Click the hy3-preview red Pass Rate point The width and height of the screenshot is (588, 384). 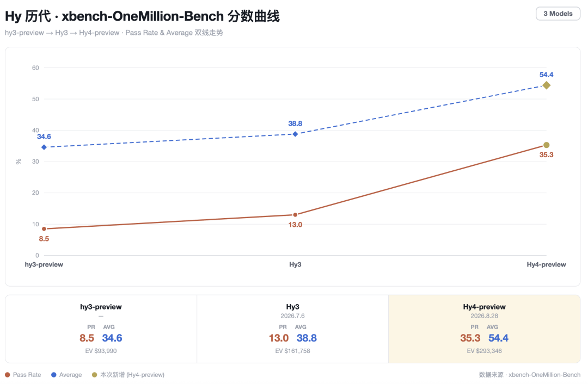click(x=44, y=229)
